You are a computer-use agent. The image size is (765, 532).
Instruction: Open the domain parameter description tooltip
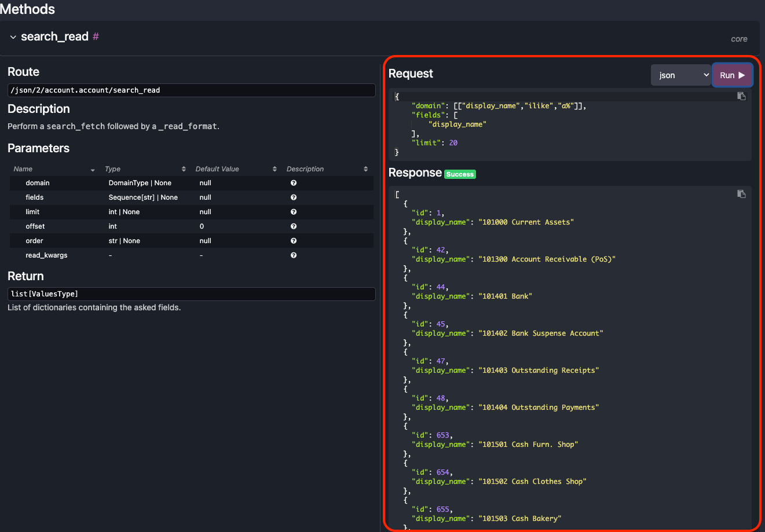point(294,182)
